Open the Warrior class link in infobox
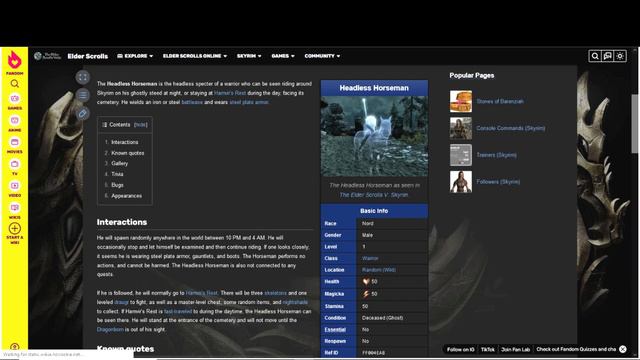This screenshot has height=360, width=640. pyautogui.click(x=370, y=258)
